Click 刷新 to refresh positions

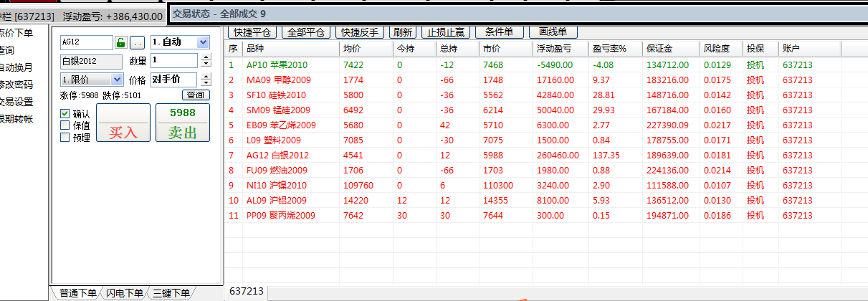[403, 32]
